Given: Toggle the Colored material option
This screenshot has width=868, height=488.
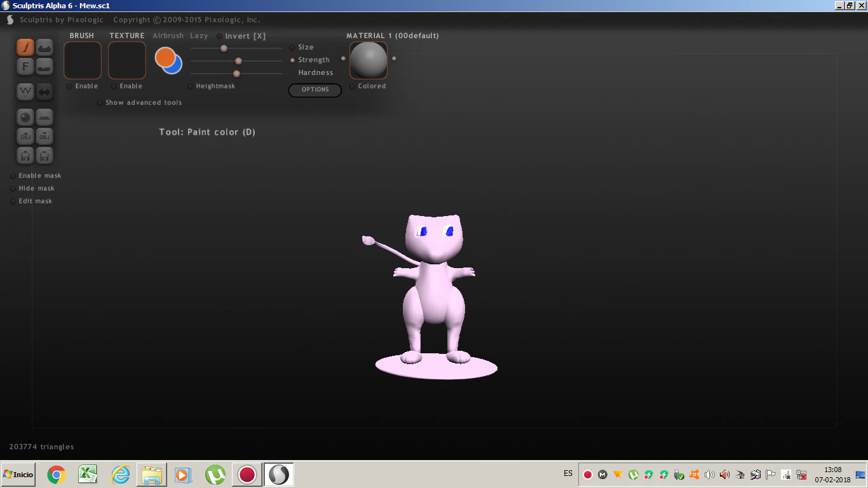Looking at the screenshot, I should point(352,86).
